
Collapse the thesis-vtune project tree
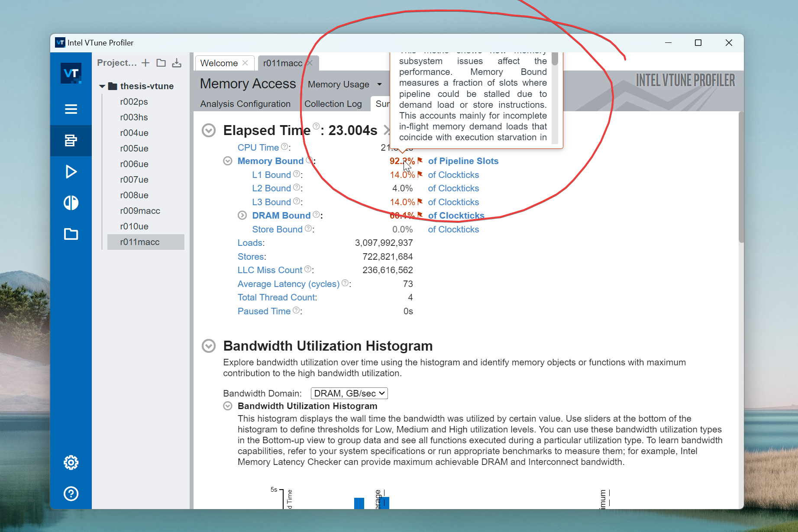click(x=102, y=86)
